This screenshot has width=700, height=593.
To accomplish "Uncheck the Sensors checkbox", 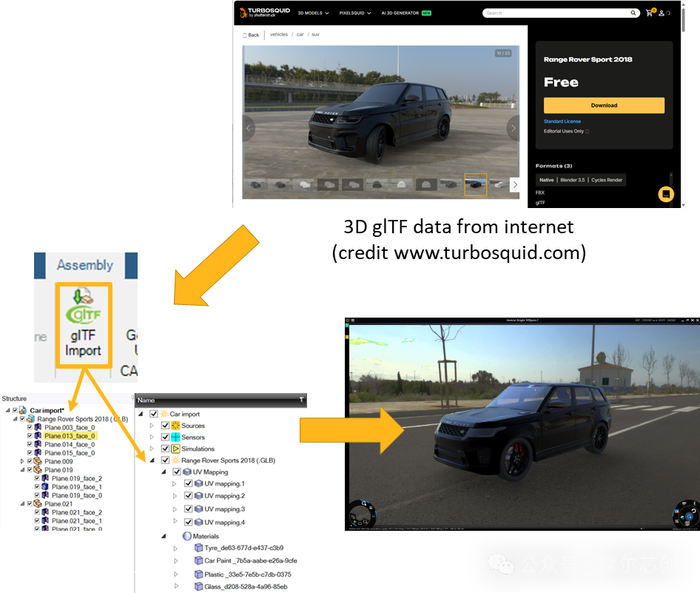I will click(165, 437).
